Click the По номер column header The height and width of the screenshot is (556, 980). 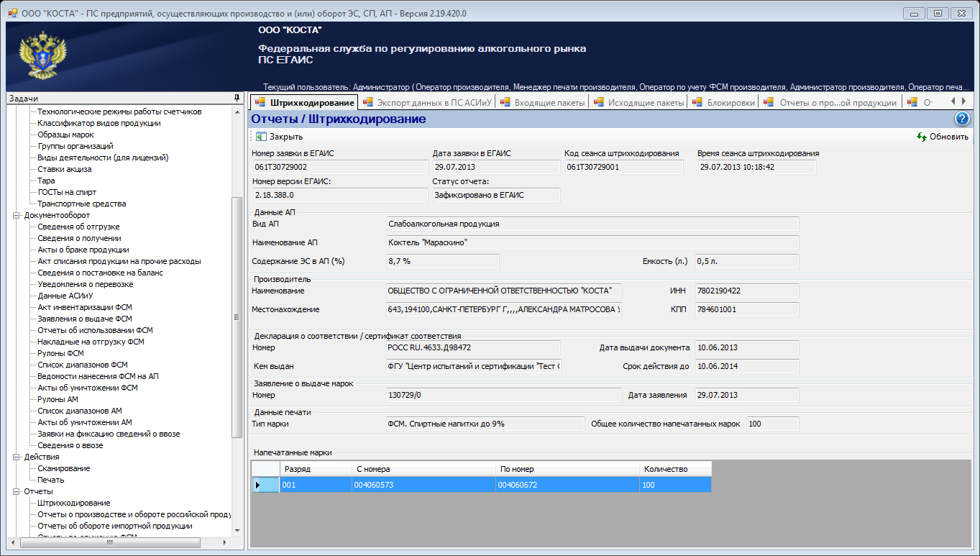pos(567,469)
